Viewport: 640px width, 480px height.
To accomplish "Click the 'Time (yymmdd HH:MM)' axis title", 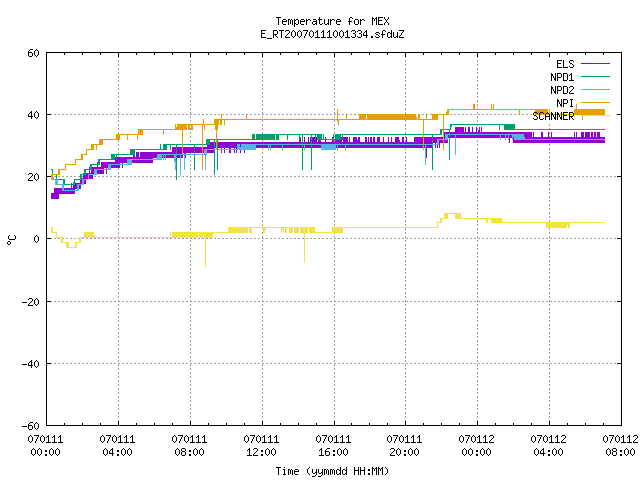I will (332, 471).
